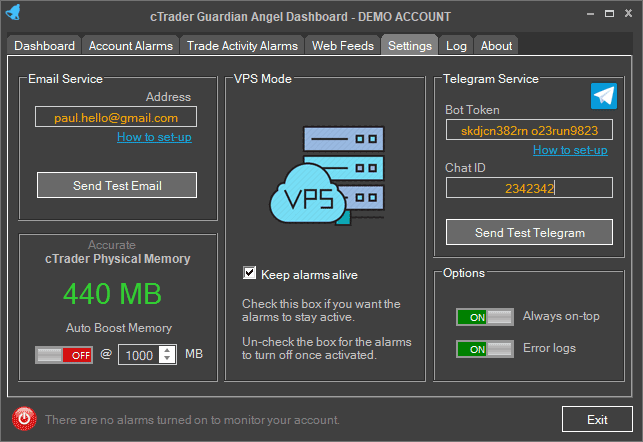Click the Bot Token input field
The width and height of the screenshot is (643, 442).
529,130
